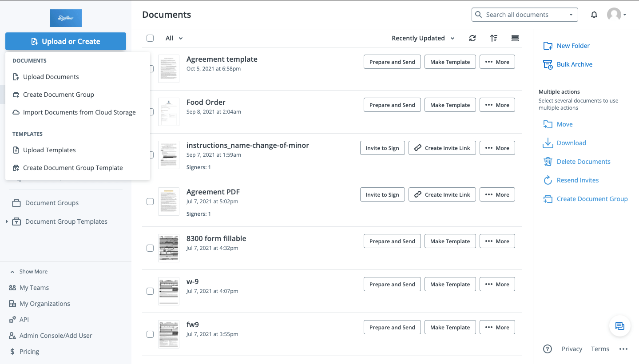Check the Agreement PDF row checkbox
The image size is (639, 364).
(x=150, y=202)
